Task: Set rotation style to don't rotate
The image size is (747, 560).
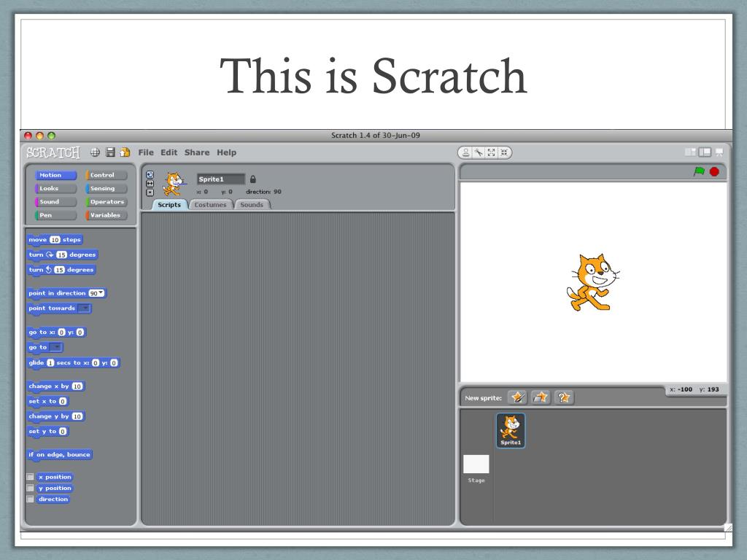Action: (150, 192)
